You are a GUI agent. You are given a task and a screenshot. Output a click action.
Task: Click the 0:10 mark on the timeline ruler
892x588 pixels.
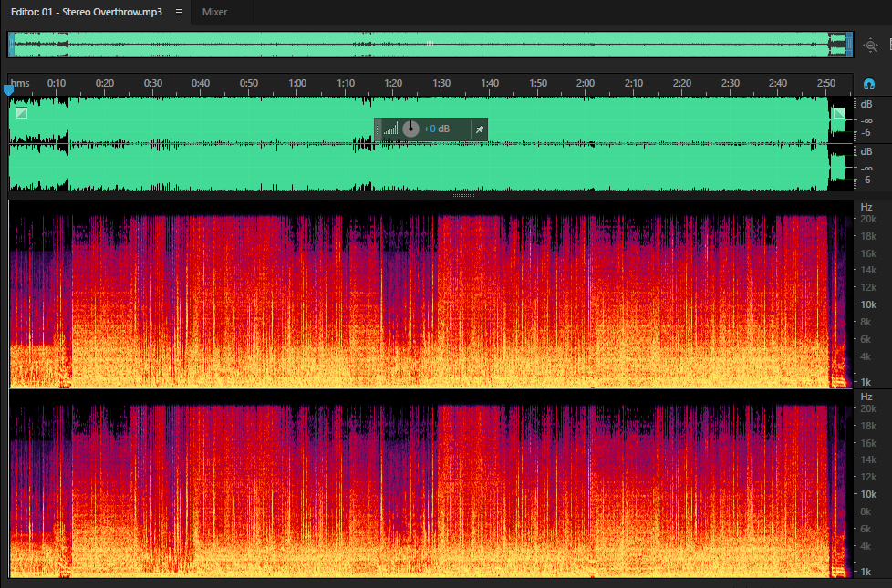57,83
